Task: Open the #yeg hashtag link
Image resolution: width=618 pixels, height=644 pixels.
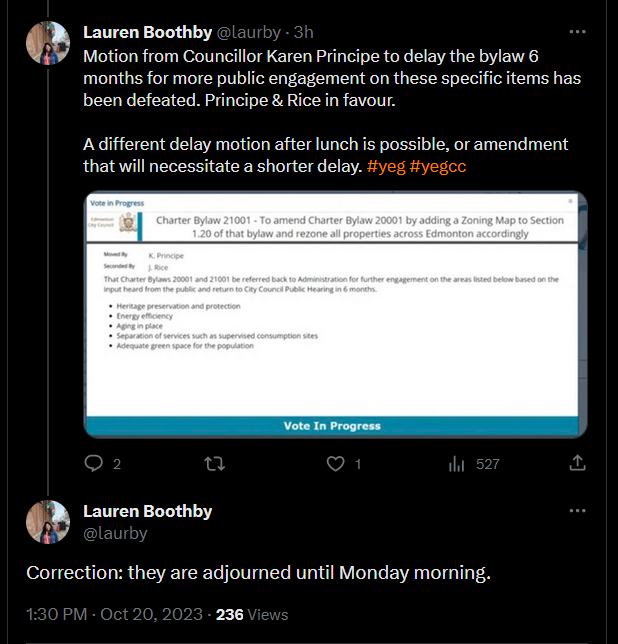Action: coord(384,166)
